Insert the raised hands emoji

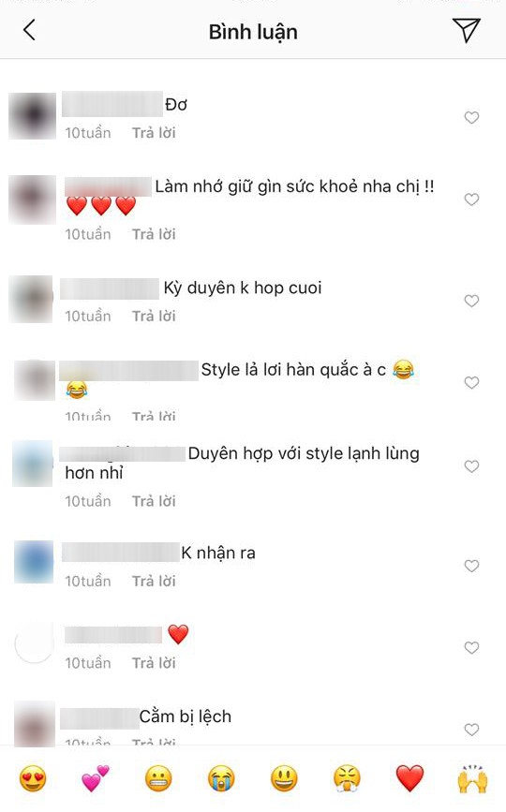(x=473, y=779)
